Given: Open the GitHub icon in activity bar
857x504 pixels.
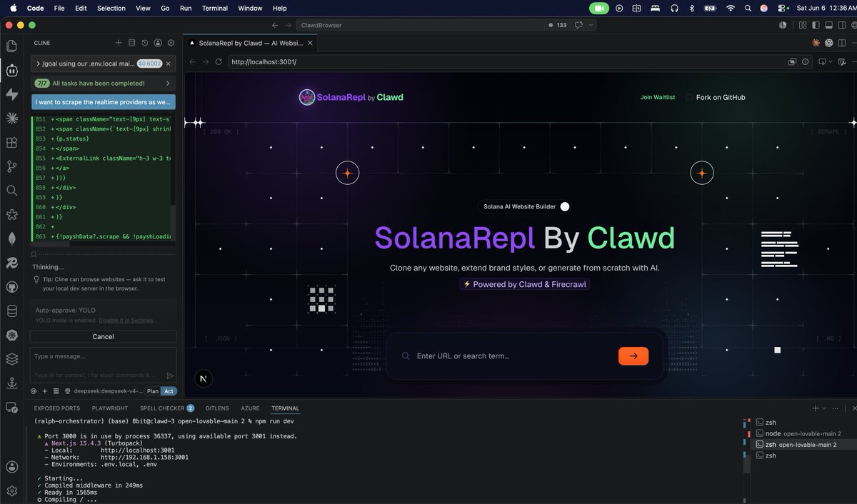Looking at the screenshot, I should point(11,287).
